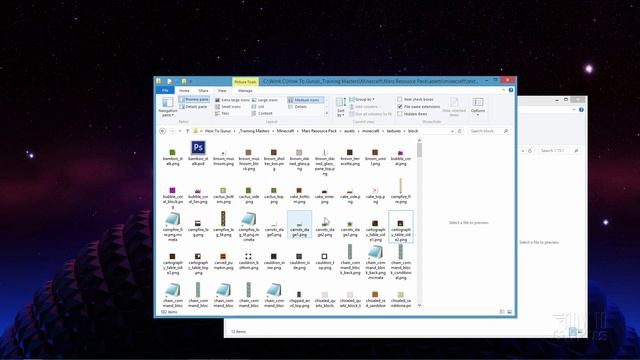Select the campfire_log_lit.png.mcmeta file icon

(249, 219)
